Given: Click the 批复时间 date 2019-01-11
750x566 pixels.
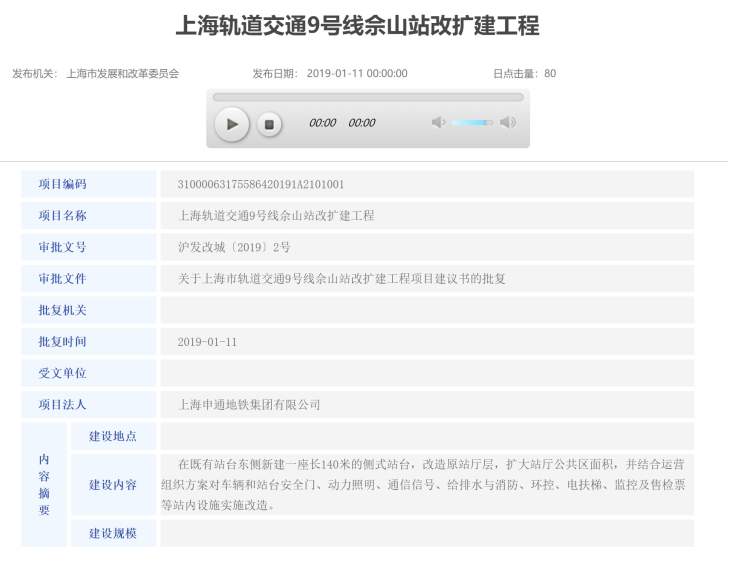Looking at the screenshot, I should coord(207,341).
